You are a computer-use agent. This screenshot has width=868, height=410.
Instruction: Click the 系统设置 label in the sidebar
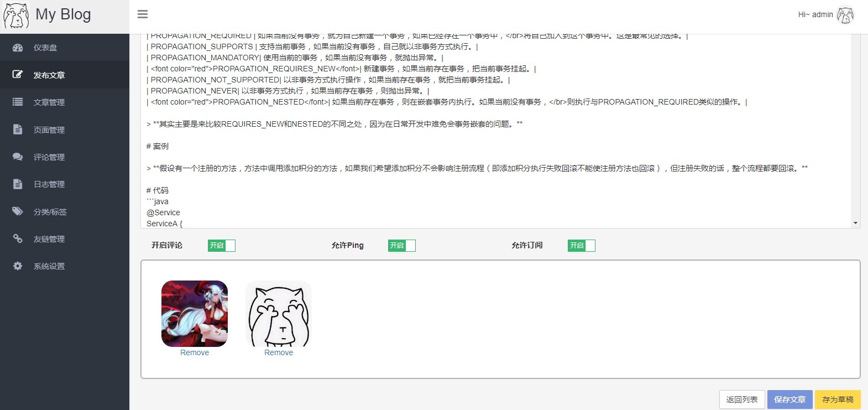click(49, 266)
